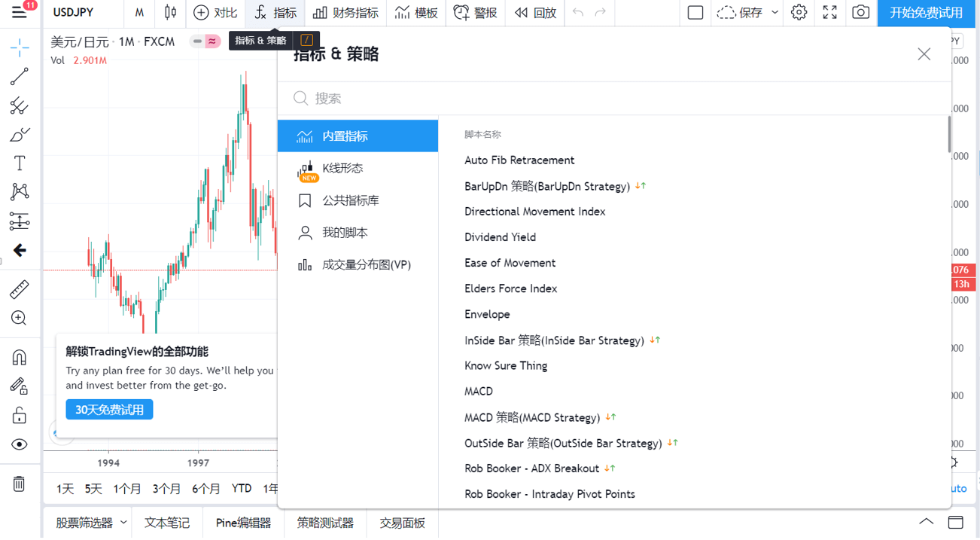Select the 成交量分布图(VP) category

click(x=358, y=265)
